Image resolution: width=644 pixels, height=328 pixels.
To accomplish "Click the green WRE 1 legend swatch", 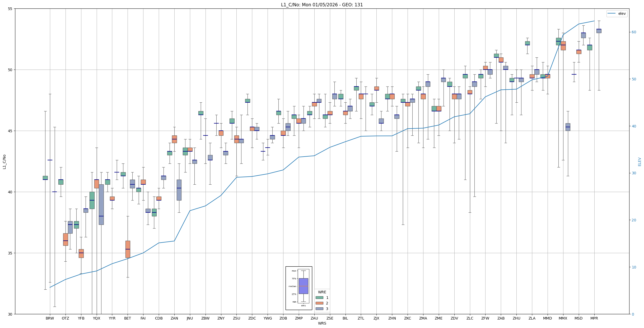I will [x=319, y=298].
